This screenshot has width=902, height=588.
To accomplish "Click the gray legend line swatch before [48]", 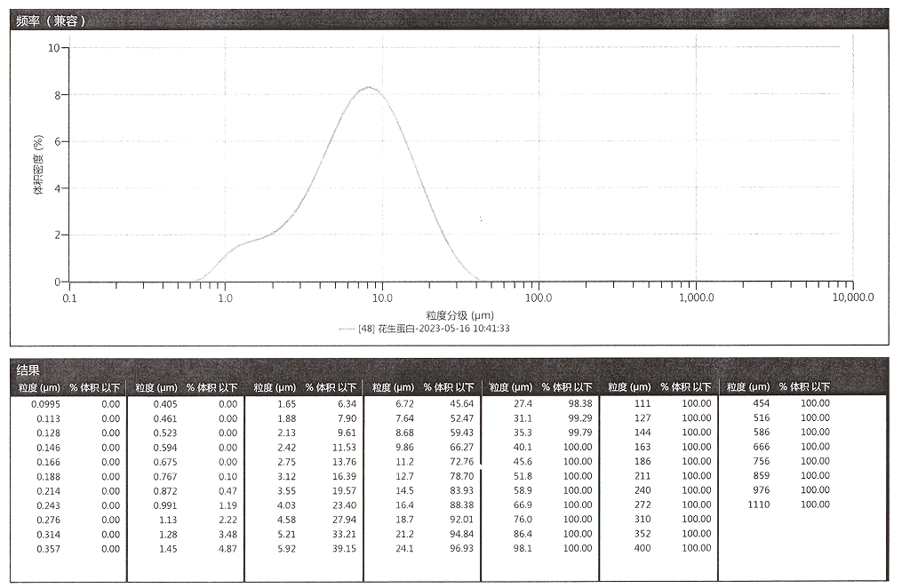I will click(x=346, y=329).
